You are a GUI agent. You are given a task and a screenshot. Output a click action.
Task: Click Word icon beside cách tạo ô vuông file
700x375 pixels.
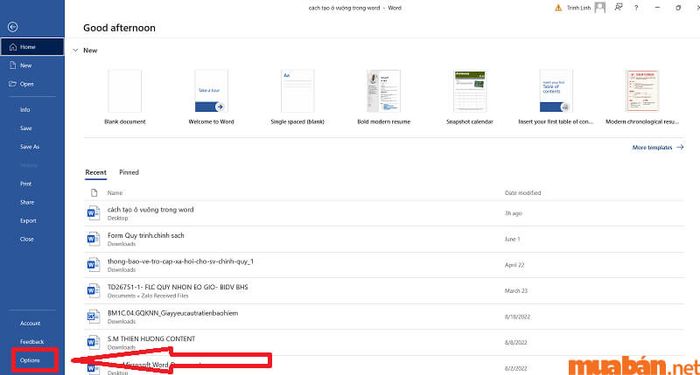pos(93,213)
